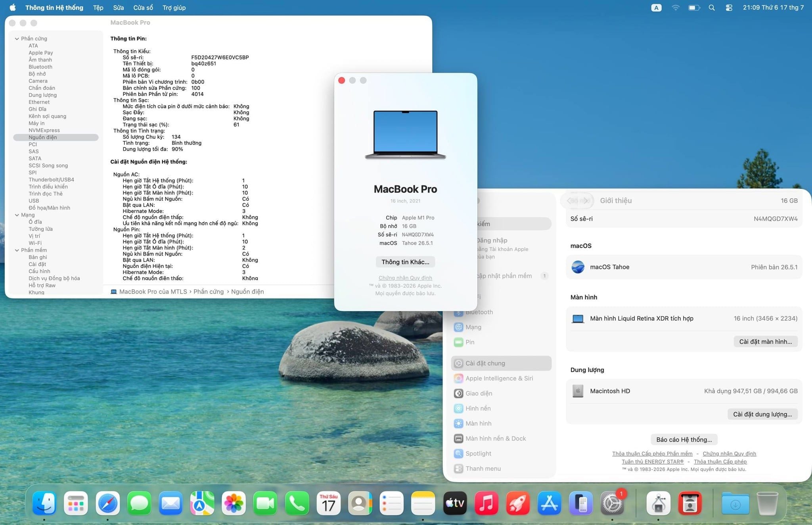
Task: Open Photo Booth from the Dock
Action: pos(690,503)
